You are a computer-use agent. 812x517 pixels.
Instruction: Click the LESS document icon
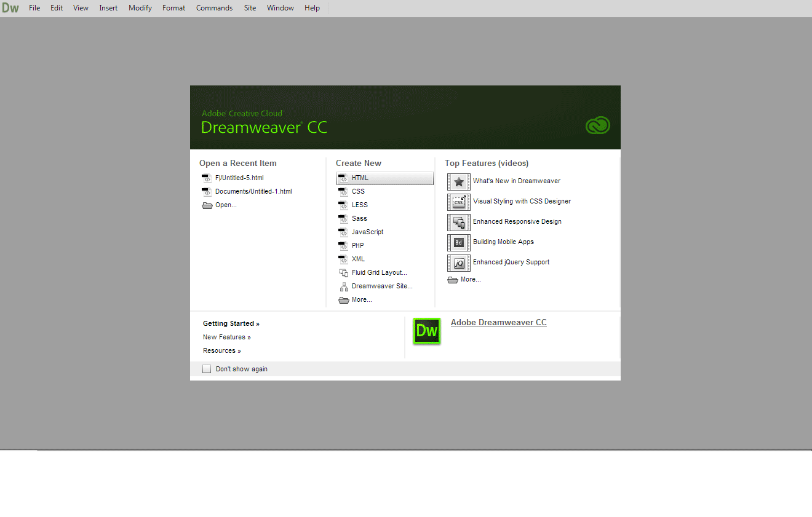343,205
